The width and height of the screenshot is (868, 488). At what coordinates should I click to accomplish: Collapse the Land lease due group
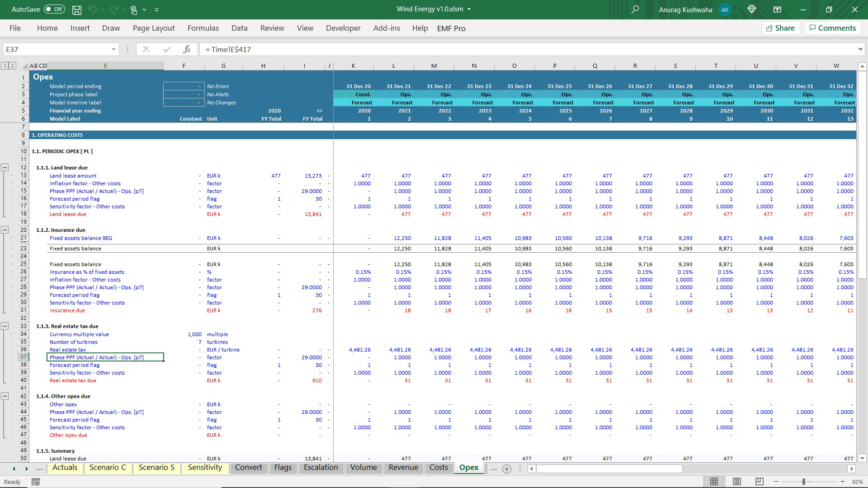coord(5,168)
